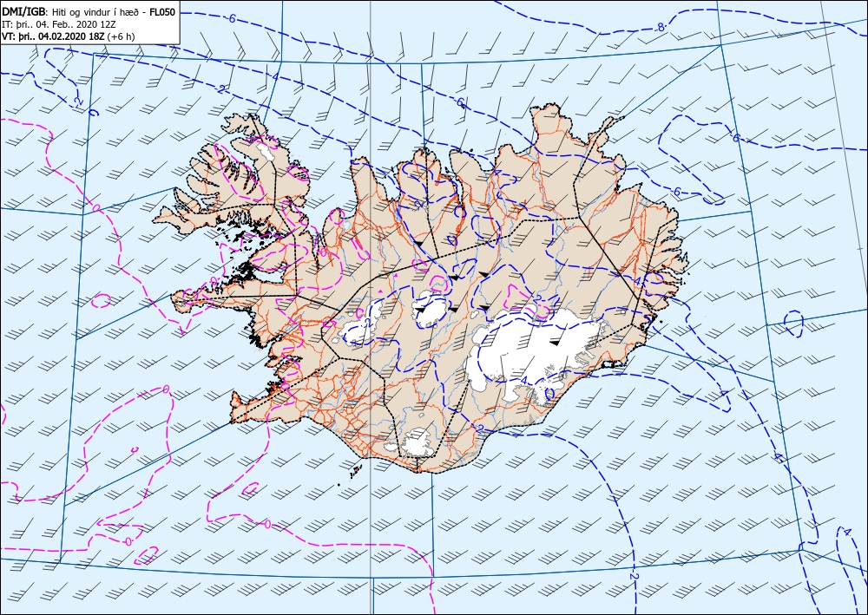
Task: Click the 'VT: þri.. 04.02.2020 18Z (+6 h)' line
Action: click(68, 36)
